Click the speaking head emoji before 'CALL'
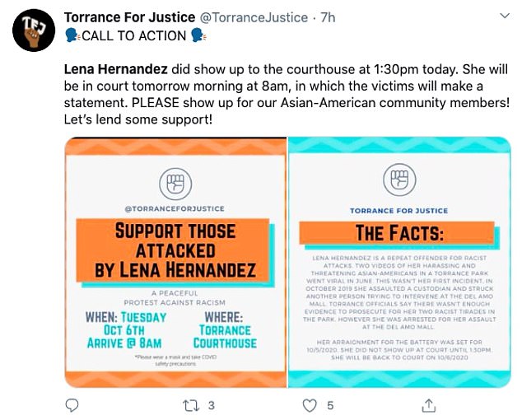Screen dimensions: 522x420 click(x=72, y=35)
